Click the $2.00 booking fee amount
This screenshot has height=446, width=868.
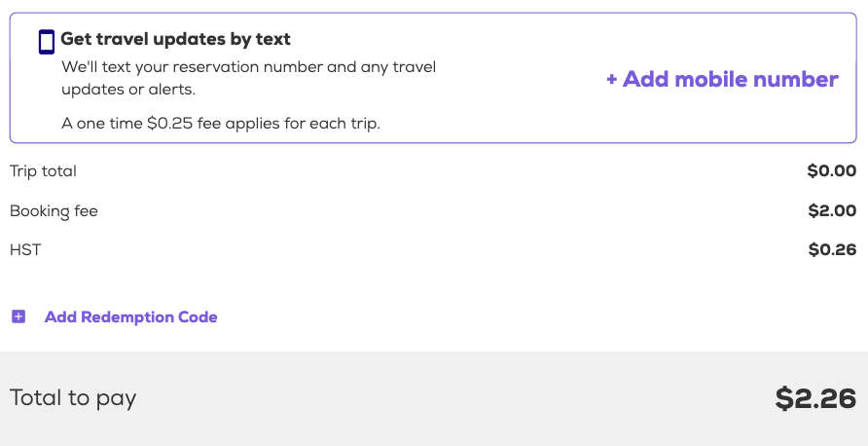coord(831,210)
